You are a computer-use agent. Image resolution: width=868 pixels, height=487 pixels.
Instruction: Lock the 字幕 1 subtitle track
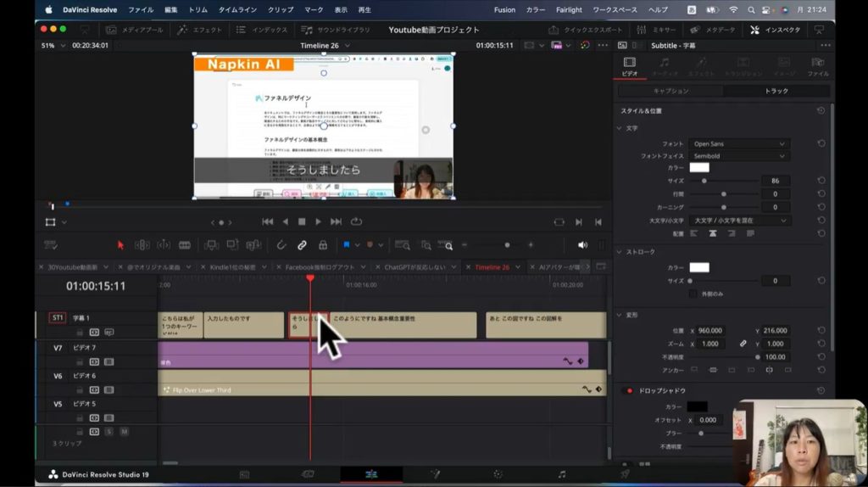pyautogui.click(x=81, y=333)
